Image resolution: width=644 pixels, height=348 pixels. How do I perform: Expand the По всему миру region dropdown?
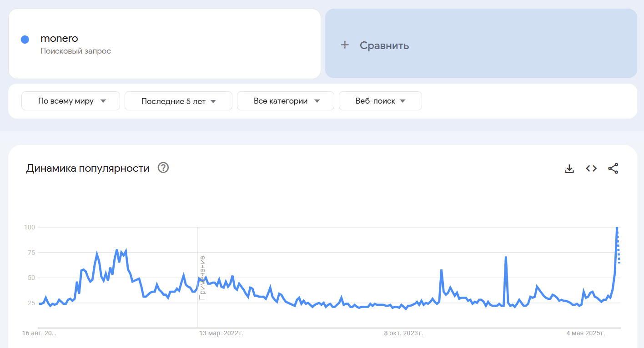pos(70,101)
